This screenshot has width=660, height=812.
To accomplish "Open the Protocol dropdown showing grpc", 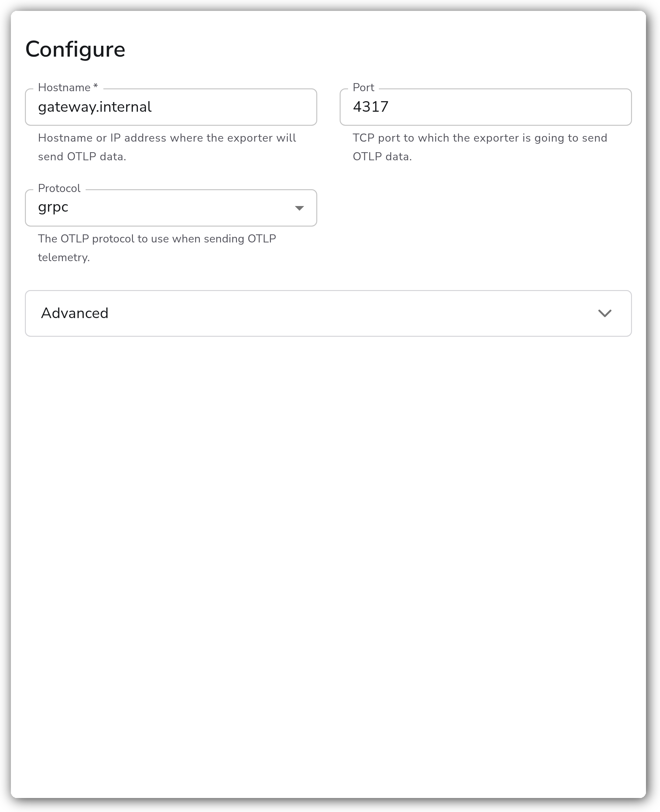I will 171,208.
